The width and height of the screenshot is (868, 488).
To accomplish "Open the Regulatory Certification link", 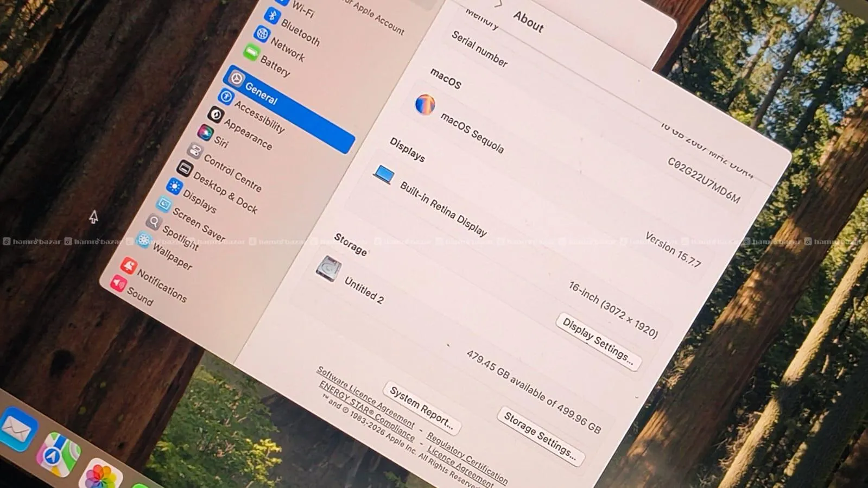I will 467,458.
